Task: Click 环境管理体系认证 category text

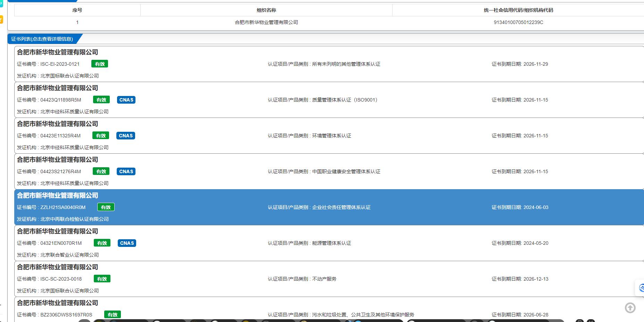Action: tap(332, 136)
